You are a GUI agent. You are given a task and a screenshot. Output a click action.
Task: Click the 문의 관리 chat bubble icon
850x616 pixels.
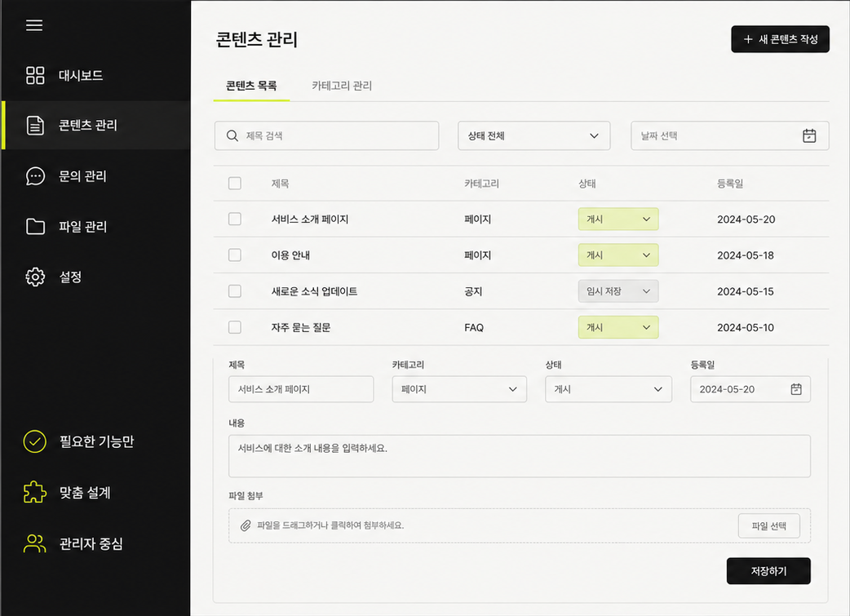click(x=35, y=176)
